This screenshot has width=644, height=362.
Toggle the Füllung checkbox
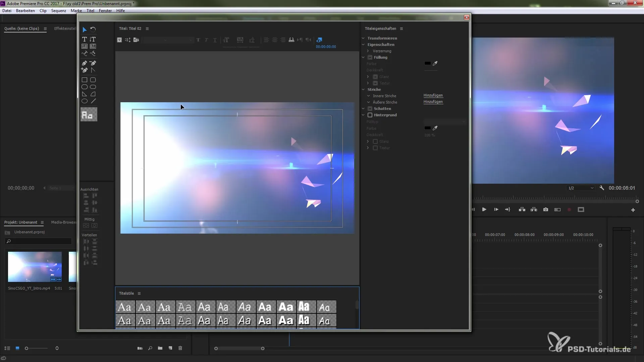point(370,57)
